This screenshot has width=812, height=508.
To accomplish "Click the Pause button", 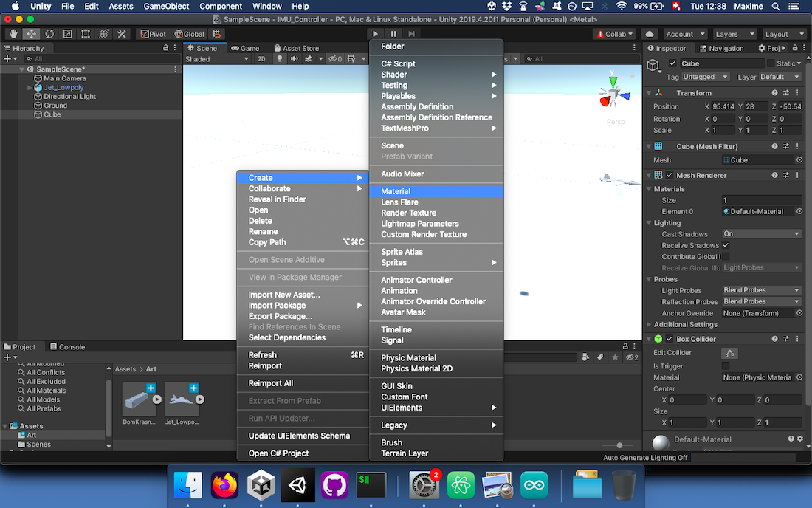I will tap(393, 34).
